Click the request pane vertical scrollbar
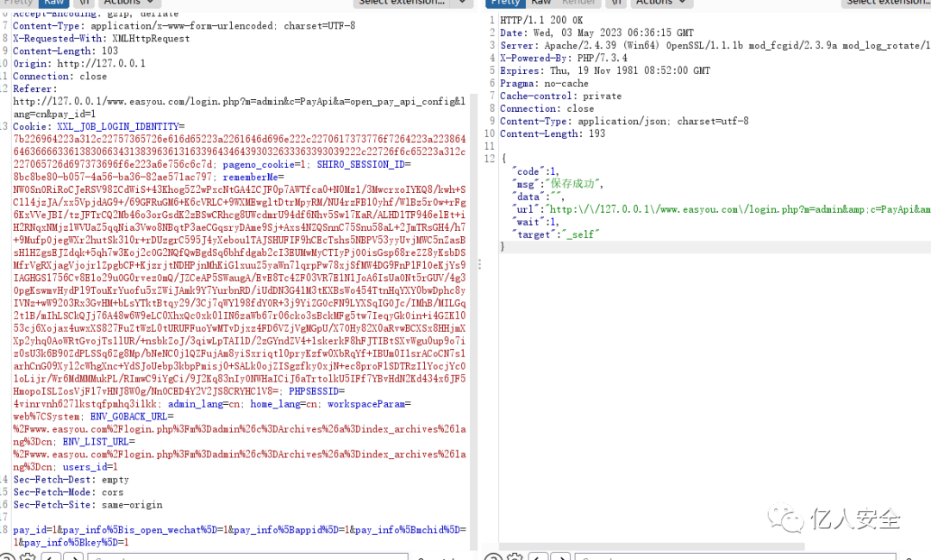The width and height of the screenshot is (931, 560). (x=474, y=320)
